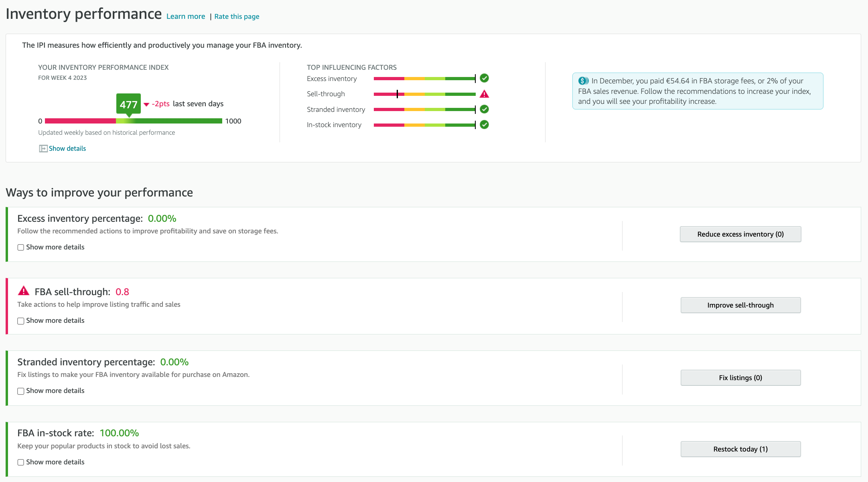This screenshot has width=868, height=482.
Task: Click the 0.8 FBA sell-through value
Action: click(122, 292)
